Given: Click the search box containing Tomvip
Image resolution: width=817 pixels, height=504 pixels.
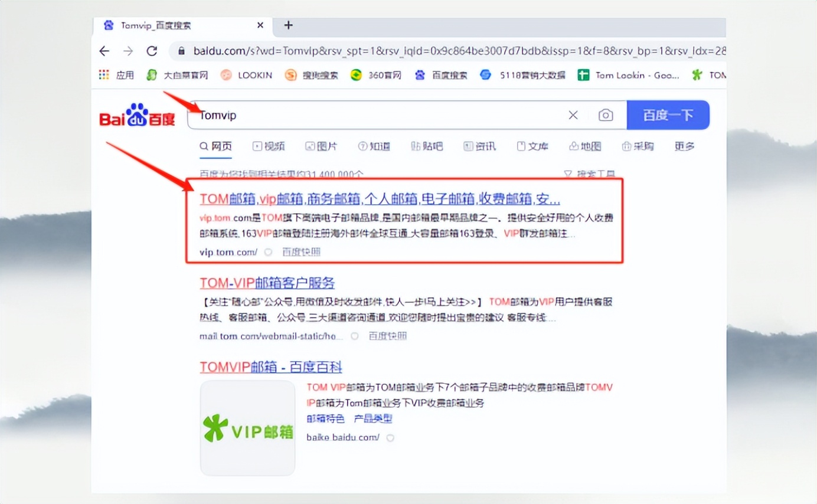Looking at the screenshot, I should click(378, 115).
